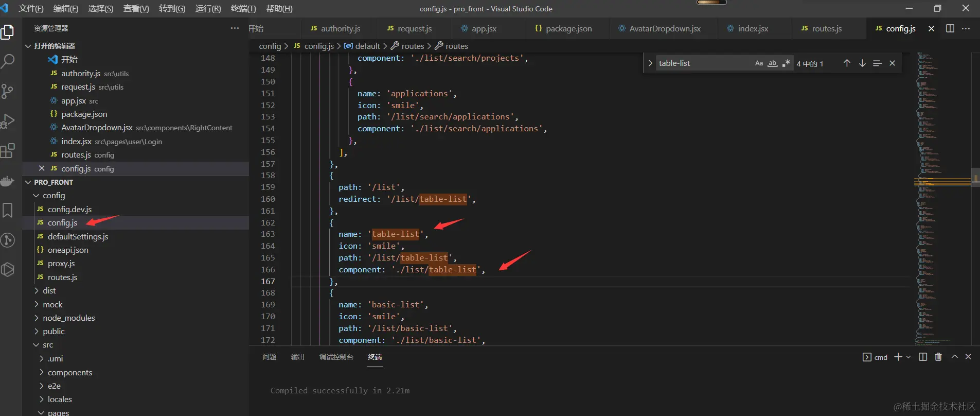The height and width of the screenshot is (416, 980).
Task: Open the 编辑(E) menu
Action: [66, 9]
